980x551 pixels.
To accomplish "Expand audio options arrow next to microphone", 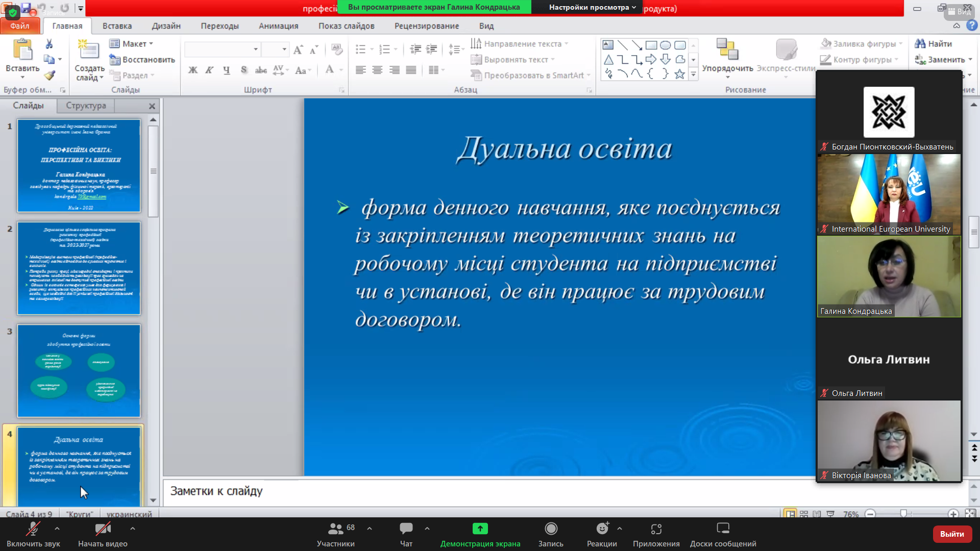I will pos(57,529).
